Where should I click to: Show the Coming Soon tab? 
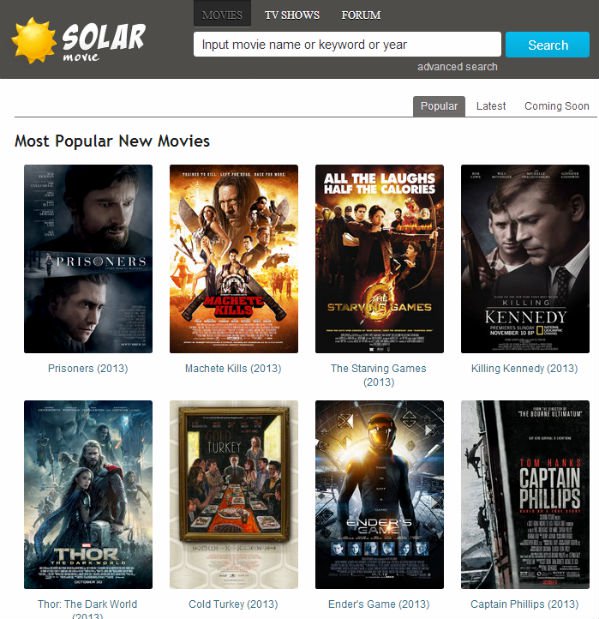557,106
